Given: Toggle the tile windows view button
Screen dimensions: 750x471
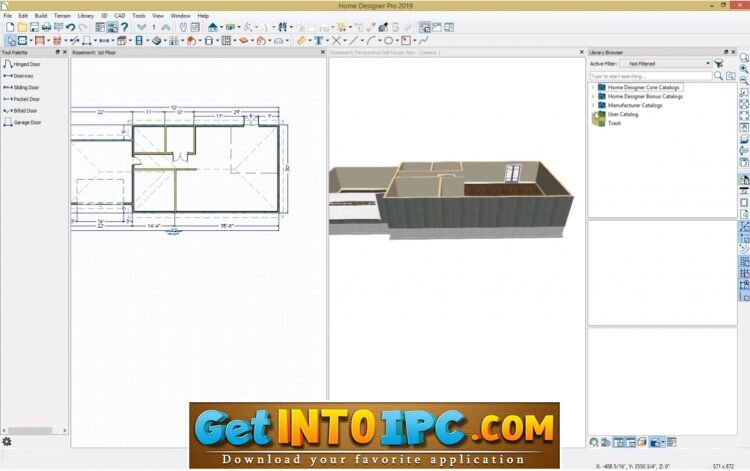Looking at the screenshot, I should [x=449, y=27].
